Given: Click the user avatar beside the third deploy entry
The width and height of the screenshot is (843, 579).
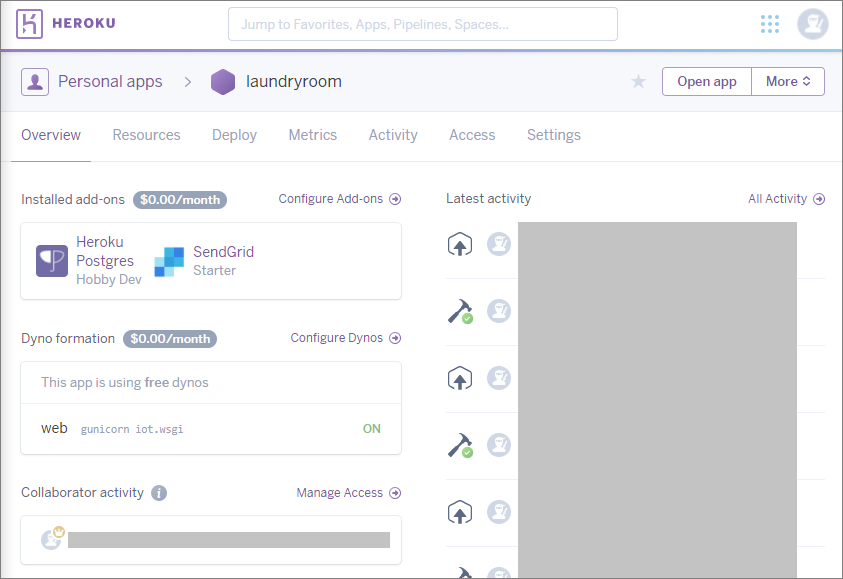Looking at the screenshot, I should click(x=499, y=512).
